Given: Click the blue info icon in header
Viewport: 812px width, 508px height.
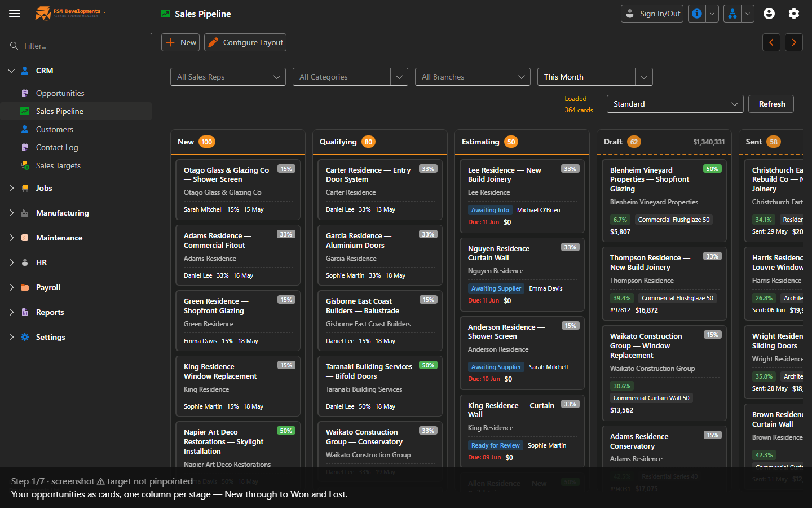Looking at the screenshot, I should [x=697, y=14].
